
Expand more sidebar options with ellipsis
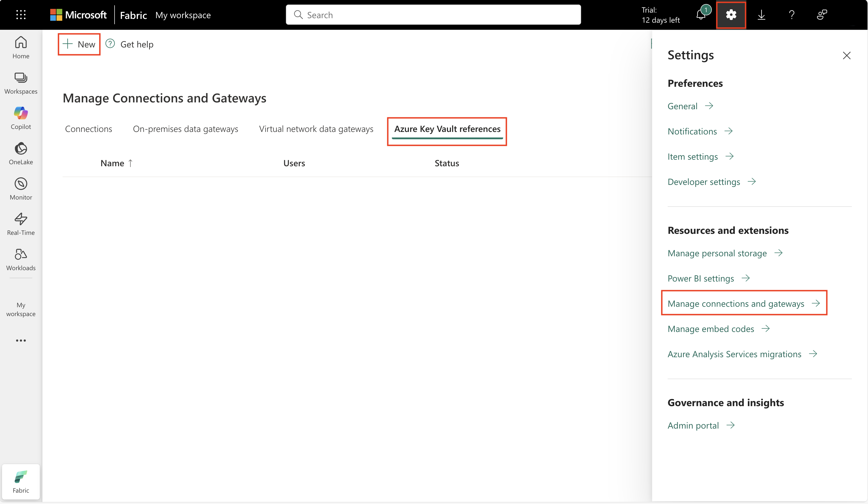coord(20,340)
